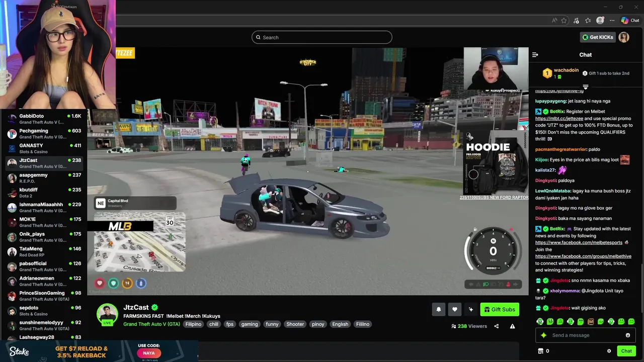Image resolution: width=644 pixels, height=362 pixels.
Task: Click the JtzCast LIVE avatar
Action: click(107, 315)
